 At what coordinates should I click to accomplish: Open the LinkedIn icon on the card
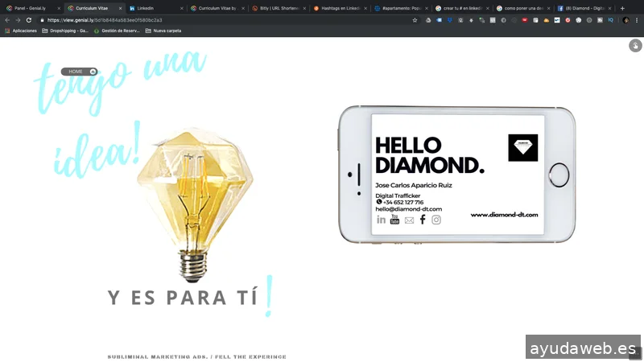pyautogui.click(x=381, y=220)
